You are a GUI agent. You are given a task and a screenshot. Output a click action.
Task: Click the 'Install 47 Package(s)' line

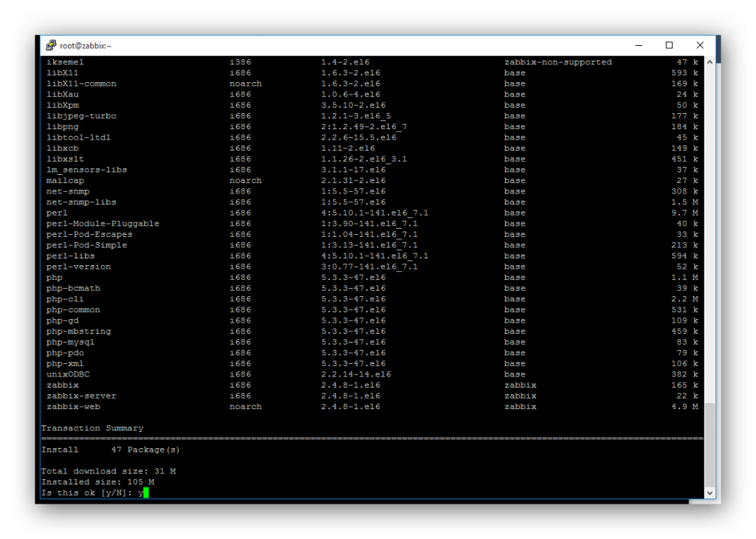coord(111,450)
